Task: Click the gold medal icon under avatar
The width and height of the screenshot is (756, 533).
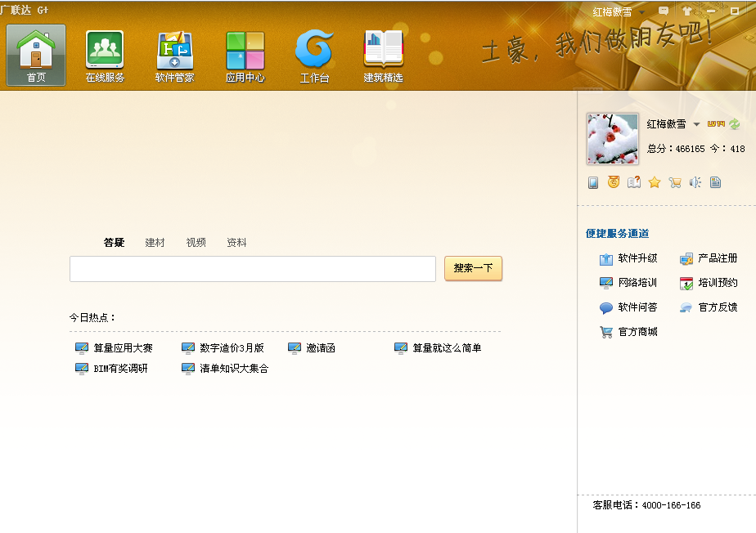Action: [614, 181]
